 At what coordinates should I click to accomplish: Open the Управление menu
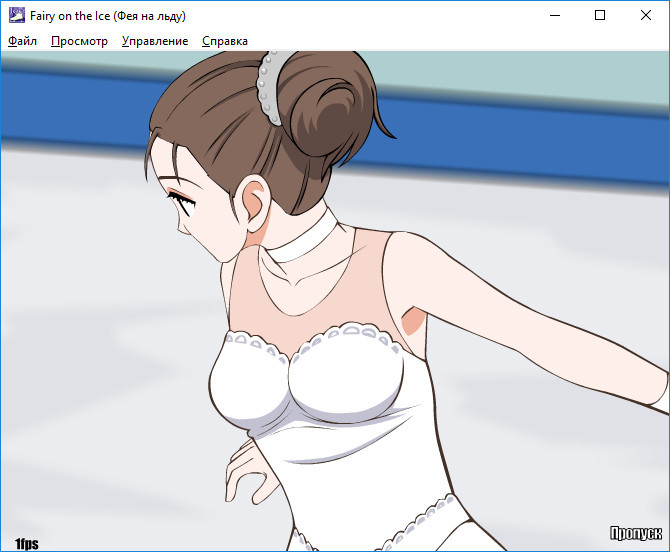click(x=154, y=41)
